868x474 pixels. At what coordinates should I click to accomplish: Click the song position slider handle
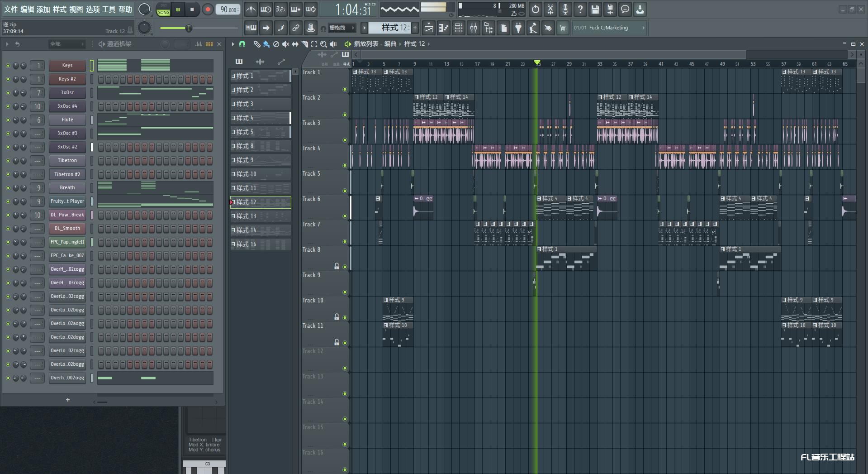189,28
